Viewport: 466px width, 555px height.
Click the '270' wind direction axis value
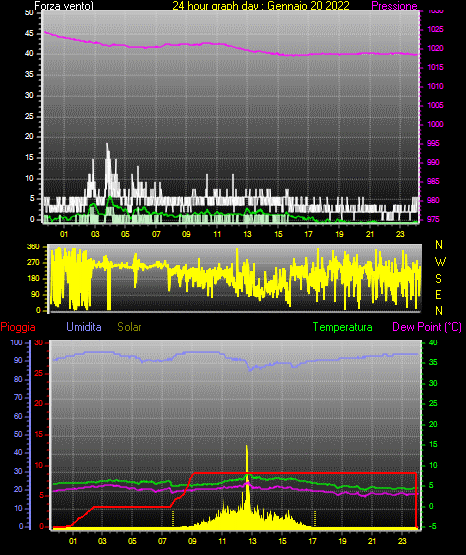pos(33,263)
